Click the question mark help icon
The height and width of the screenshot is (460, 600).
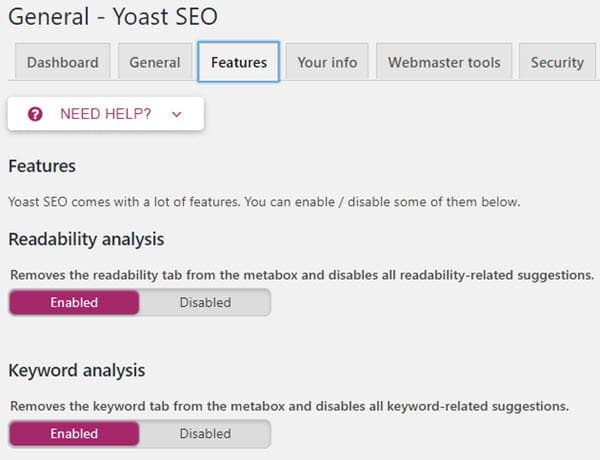(35, 114)
